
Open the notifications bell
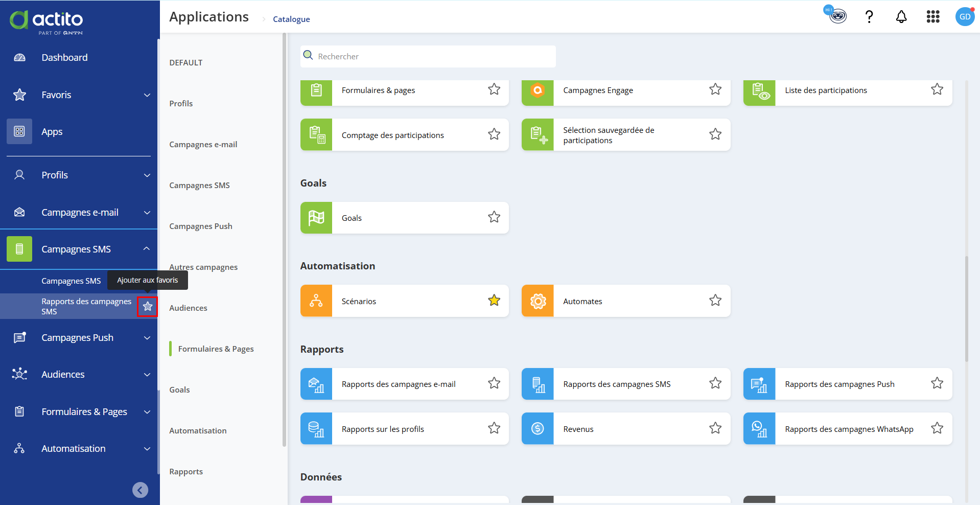(901, 17)
